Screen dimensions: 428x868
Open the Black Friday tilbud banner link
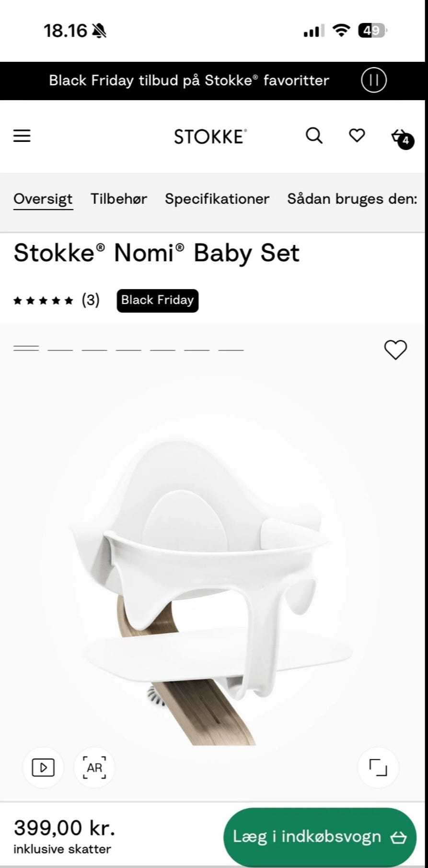[x=189, y=80]
